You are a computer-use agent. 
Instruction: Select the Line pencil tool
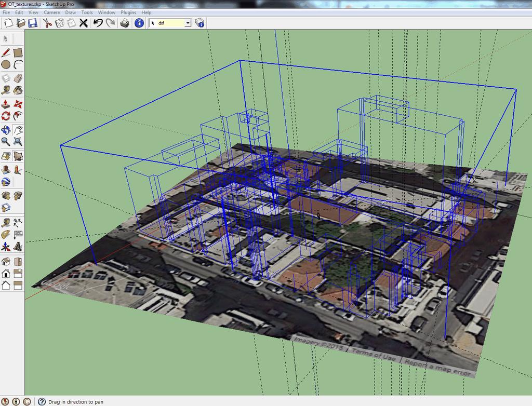click(6, 52)
